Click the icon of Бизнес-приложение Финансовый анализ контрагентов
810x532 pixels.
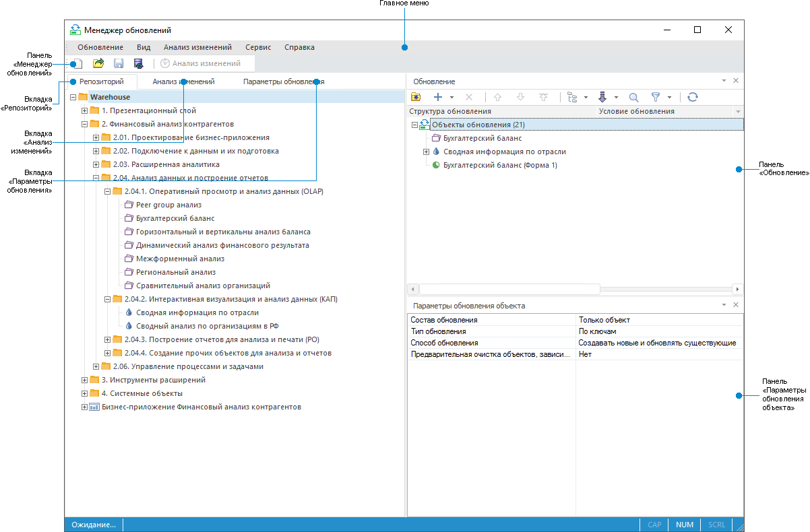[x=95, y=407]
